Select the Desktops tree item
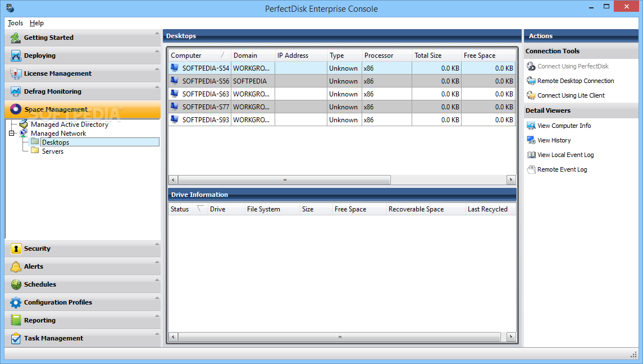The width and height of the screenshot is (643, 364). [x=56, y=142]
